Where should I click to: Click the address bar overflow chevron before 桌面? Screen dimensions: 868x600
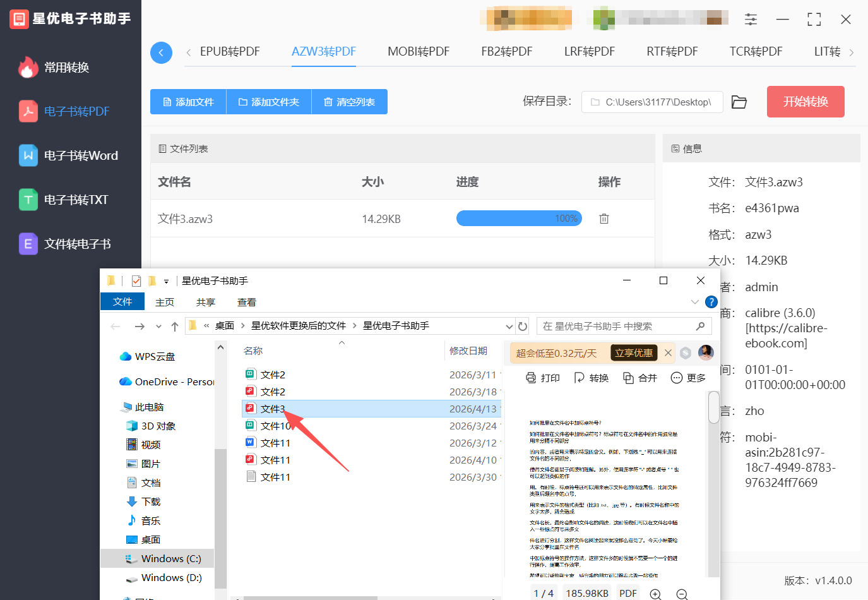(206, 326)
